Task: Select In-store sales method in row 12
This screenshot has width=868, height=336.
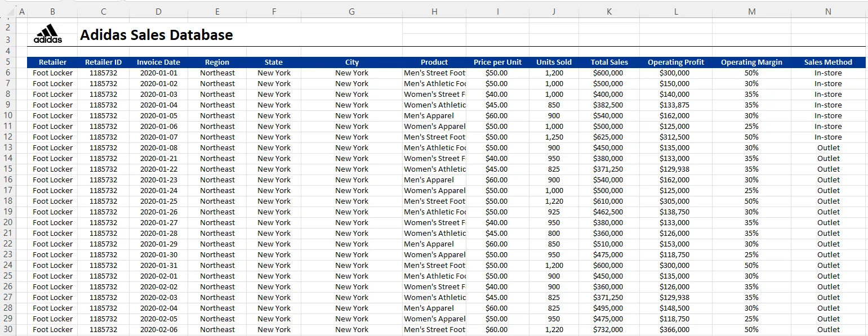Action: coord(828,137)
